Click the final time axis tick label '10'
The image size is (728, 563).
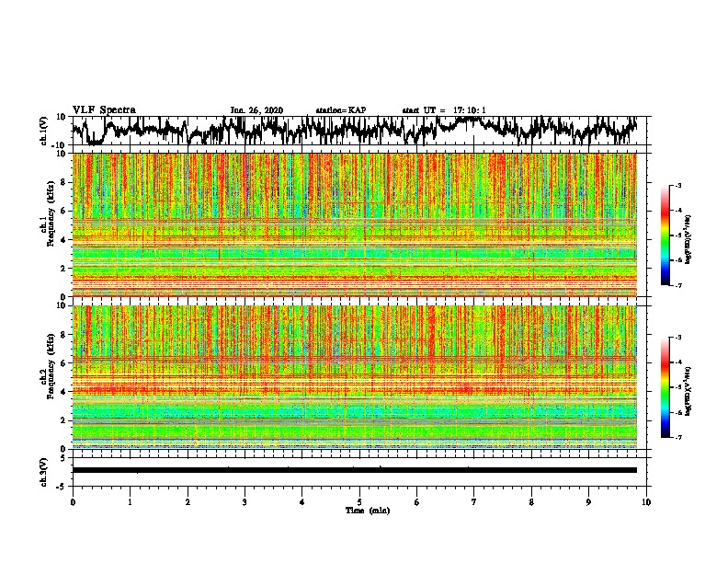pos(646,502)
